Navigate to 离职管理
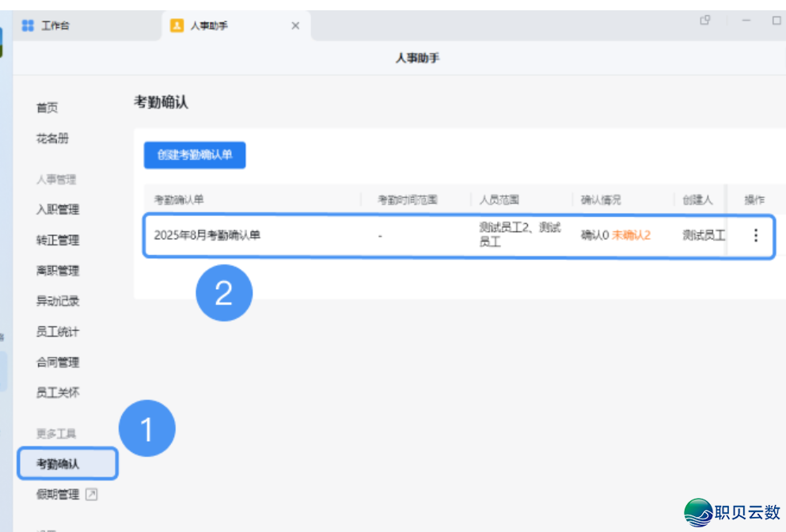This screenshot has width=786, height=532. 58,271
